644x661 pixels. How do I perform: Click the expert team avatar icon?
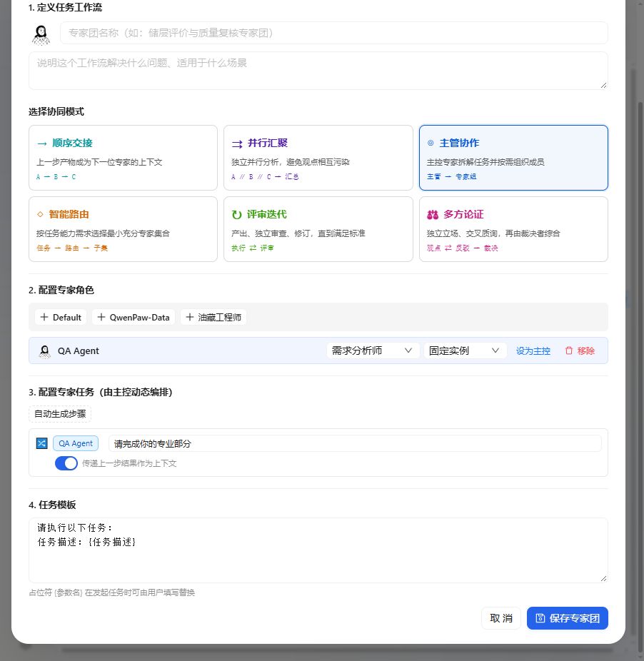[41, 34]
